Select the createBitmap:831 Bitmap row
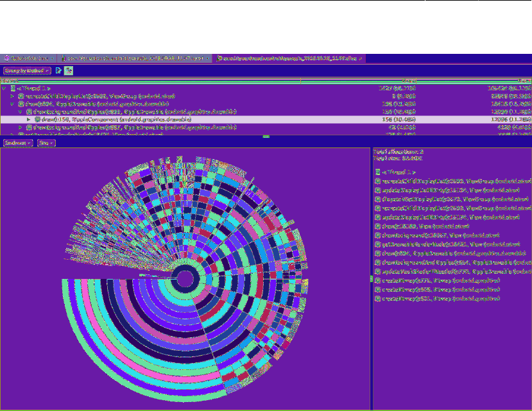This screenshot has height=411, width=532. 441,299
